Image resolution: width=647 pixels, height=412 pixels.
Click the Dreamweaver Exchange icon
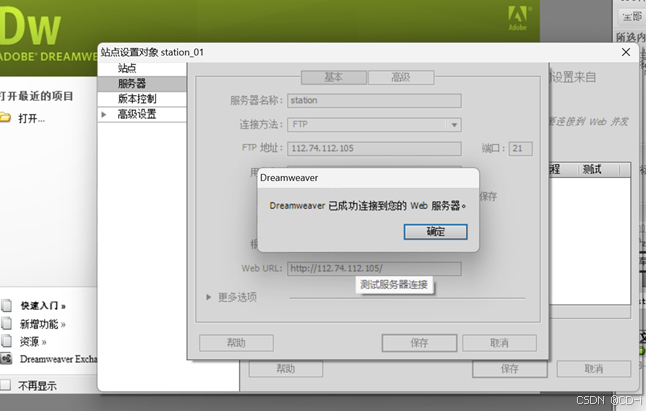(x=6, y=359)
